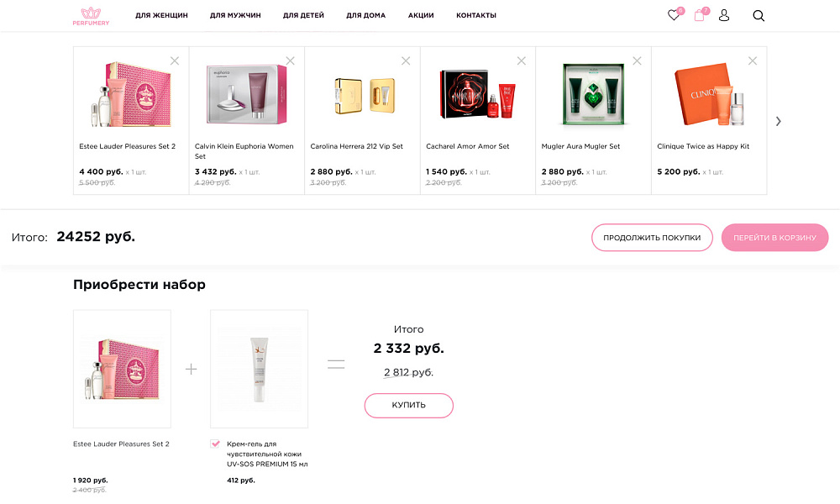Click ПЕРЕЙТИ В КОРЗИНУ button

pyautogui.click(x=774, y=238)
